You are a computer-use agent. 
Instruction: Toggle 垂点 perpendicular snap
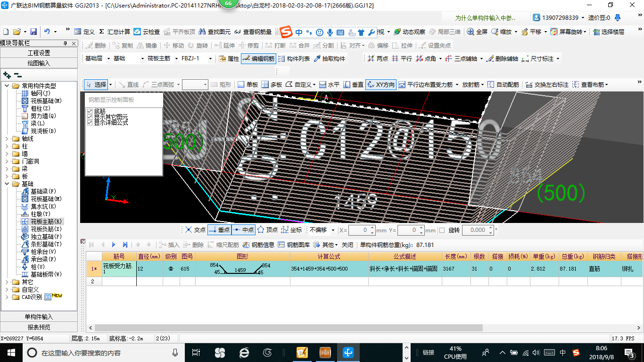[219, 230]
